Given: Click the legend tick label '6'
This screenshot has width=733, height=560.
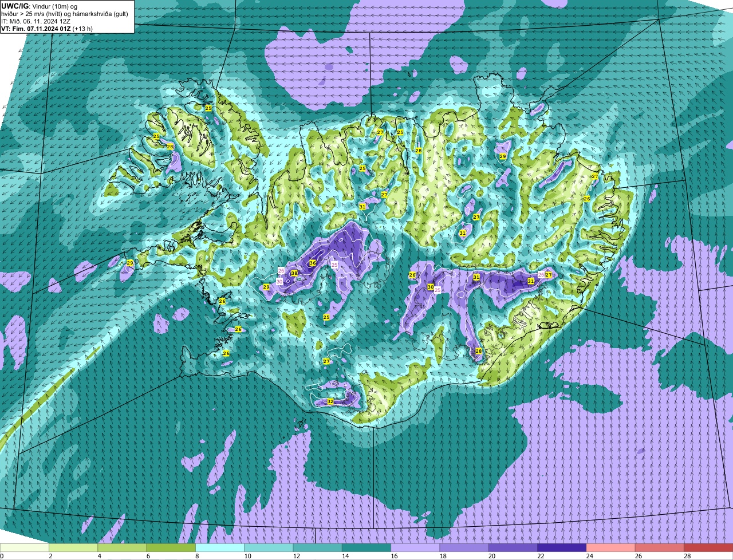Looking at the screenshot, I should pyautogui.click(x=148, y=556).
